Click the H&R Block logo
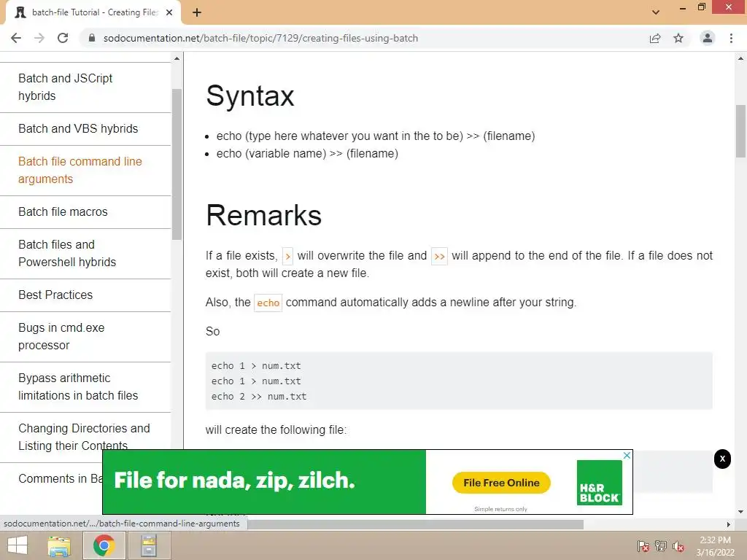The image size is (747, 560). 599,482
